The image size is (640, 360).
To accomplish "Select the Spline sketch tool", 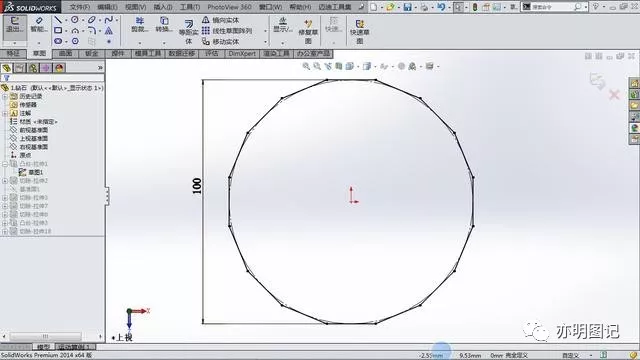I will 109,20.
